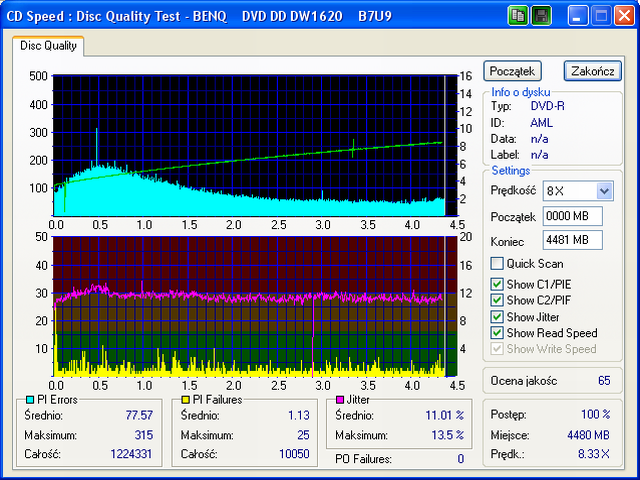The image size is (640, 480).
Task: Click the cyan PI Errors color swatch
Action: click(30, 400)
